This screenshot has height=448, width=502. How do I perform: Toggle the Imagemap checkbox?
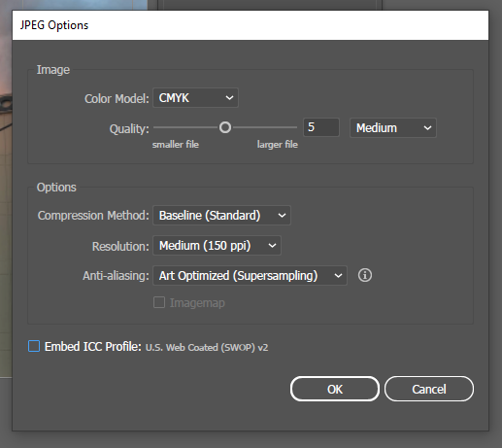tap(159, 302)
